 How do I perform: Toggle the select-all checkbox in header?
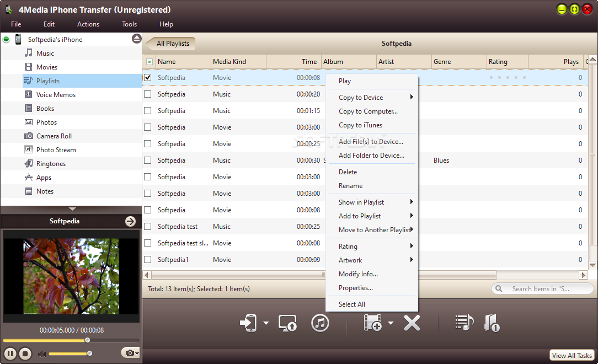pyautogui.click(x=149, y=62)
